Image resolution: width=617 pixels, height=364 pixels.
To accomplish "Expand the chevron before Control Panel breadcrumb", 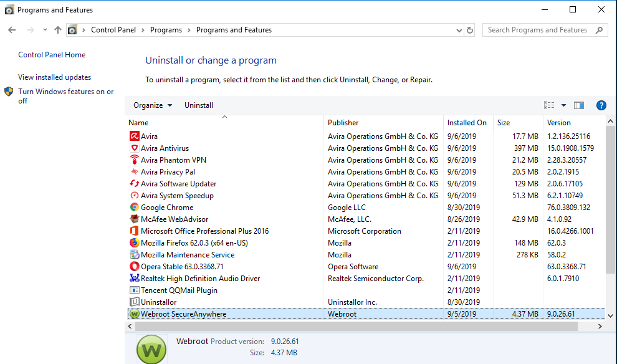I will (x=84, y=30).
